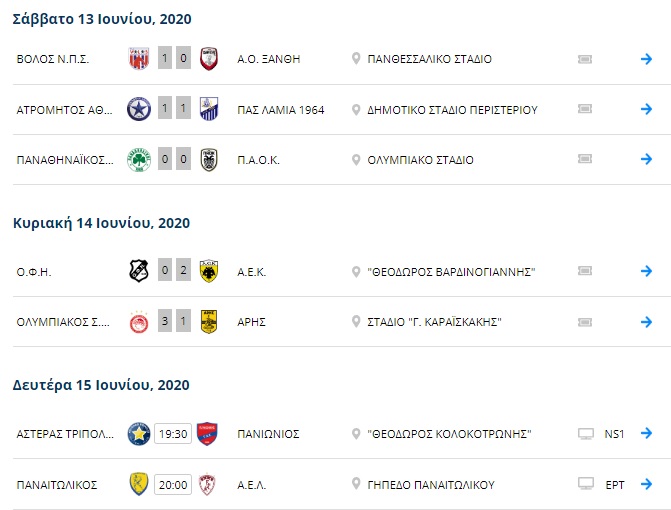Viewport: 671px width, 510px height.
Task: Open ΠΑΝΘΕΣΣΑΛΙΚΟ ΣΤΑΔΙΟ venue link
Action: point(429,59)
